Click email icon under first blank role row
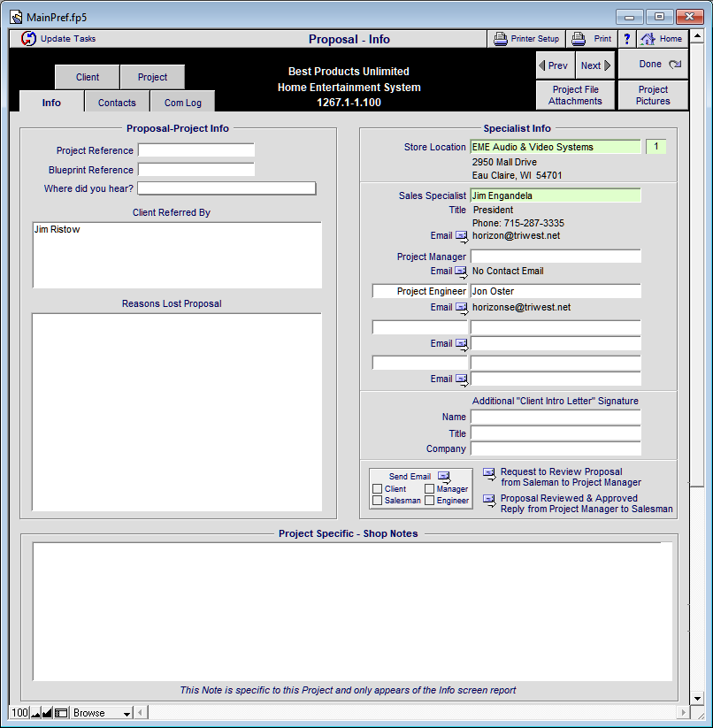Screen dimensions: 713x728 [462, 344]
